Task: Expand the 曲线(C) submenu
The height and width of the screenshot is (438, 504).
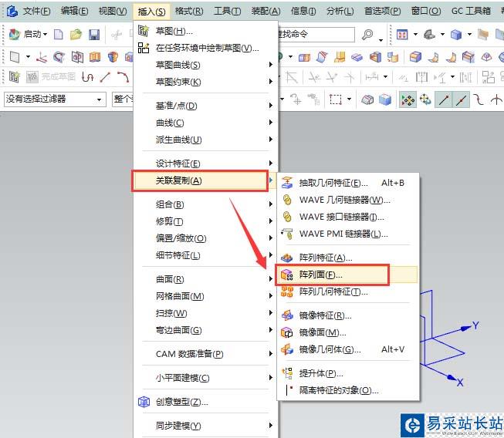Action: pos(205,123)
